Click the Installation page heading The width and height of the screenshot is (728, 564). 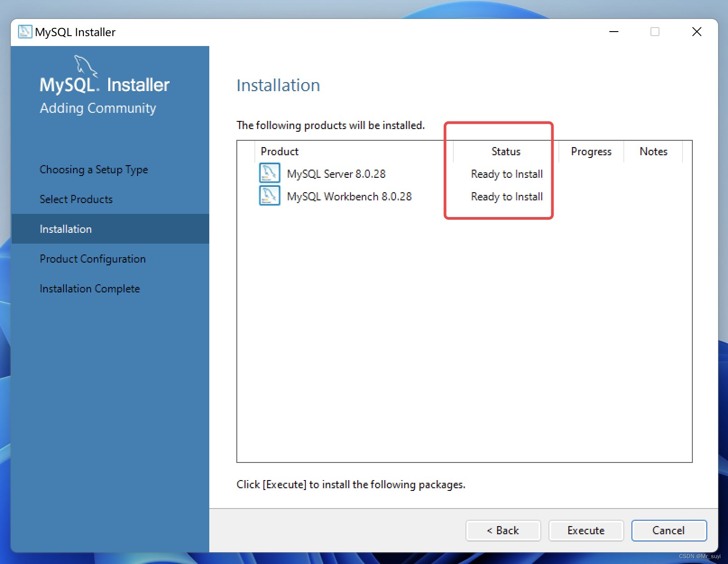click(x=278, y=85)
